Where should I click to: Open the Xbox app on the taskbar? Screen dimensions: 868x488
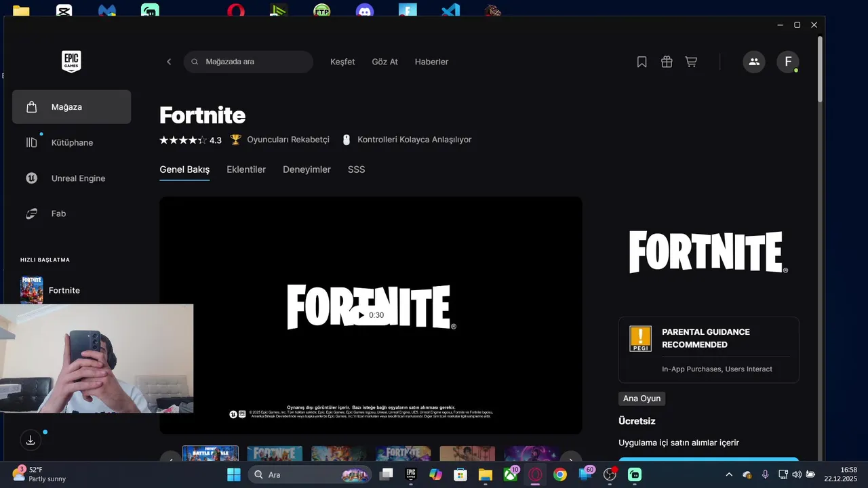tap(510, 474)
